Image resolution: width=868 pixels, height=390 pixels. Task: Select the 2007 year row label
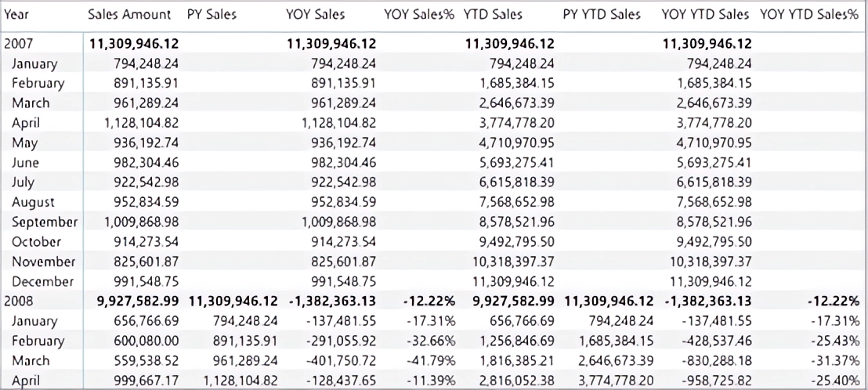coord(19,44)
